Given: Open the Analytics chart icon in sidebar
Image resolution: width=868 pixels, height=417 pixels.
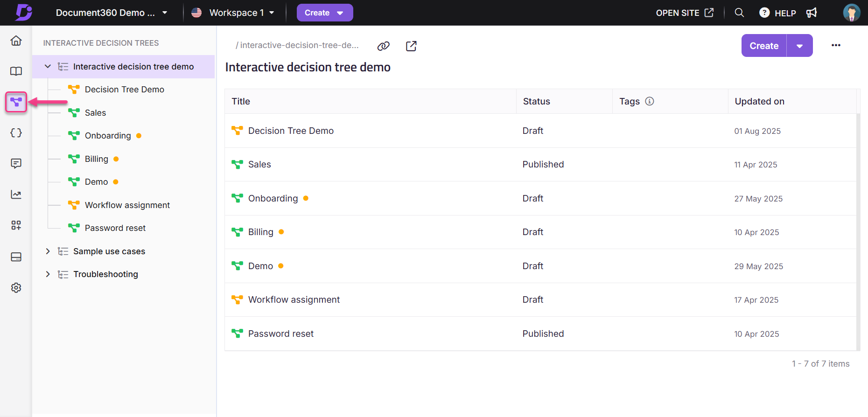Looking at the screenshot, I should click(16, 195).
